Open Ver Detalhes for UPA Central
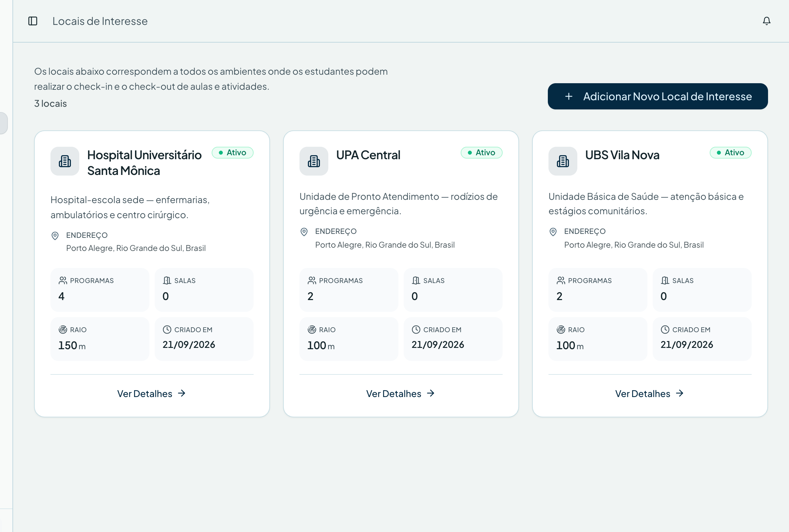 pos(401,393)
